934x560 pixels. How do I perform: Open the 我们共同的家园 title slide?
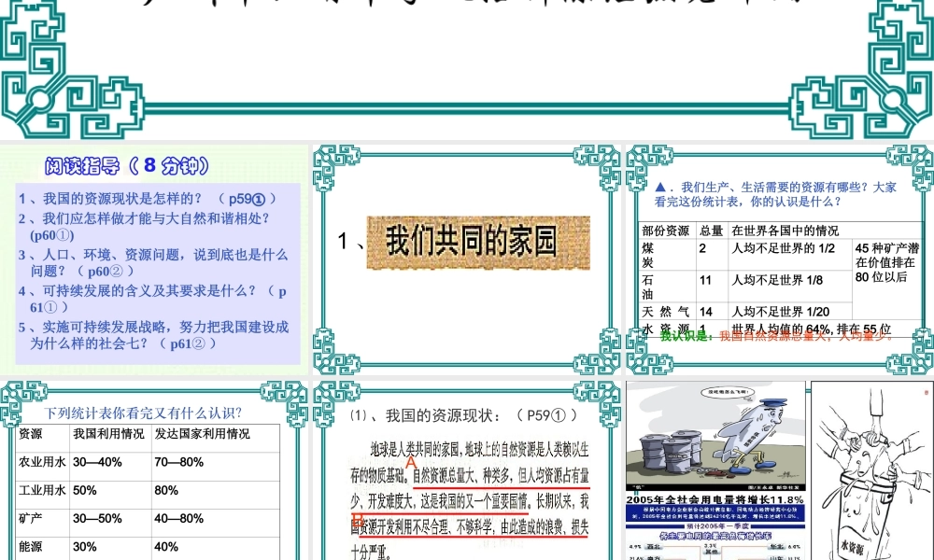click(x=467, y=259)
